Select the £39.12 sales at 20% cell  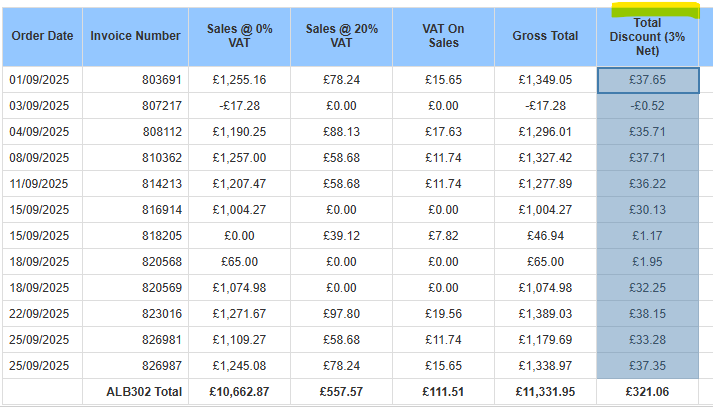pyautogui.click(x=342, y=236)
